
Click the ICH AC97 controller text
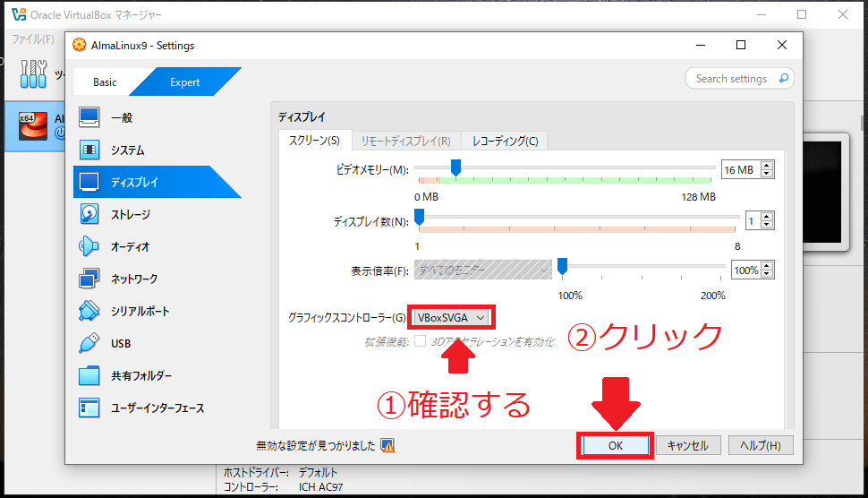click(x=321, y=487)
